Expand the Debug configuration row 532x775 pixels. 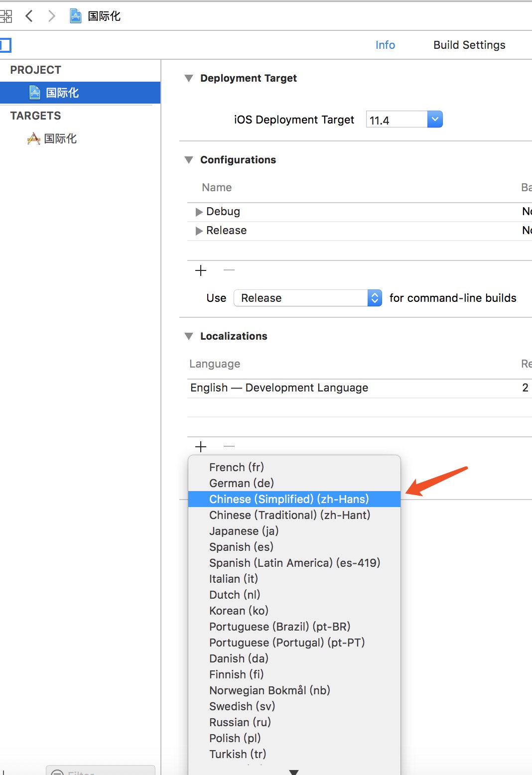coord(199,212)
